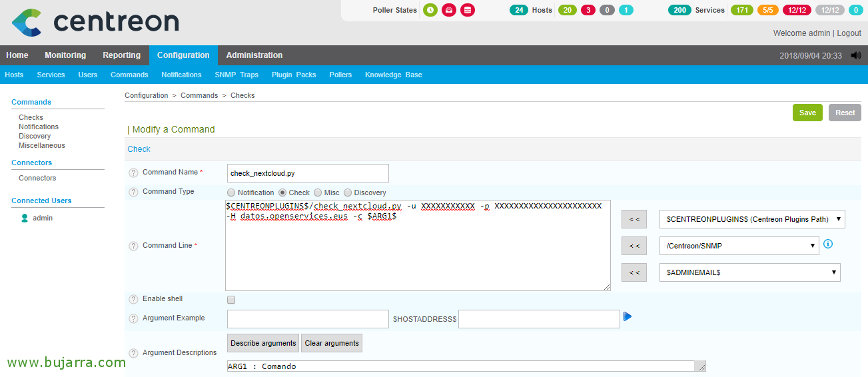Click Clear arguments button
The height and width of the screenshot is (377, 868).
point(332,343)
